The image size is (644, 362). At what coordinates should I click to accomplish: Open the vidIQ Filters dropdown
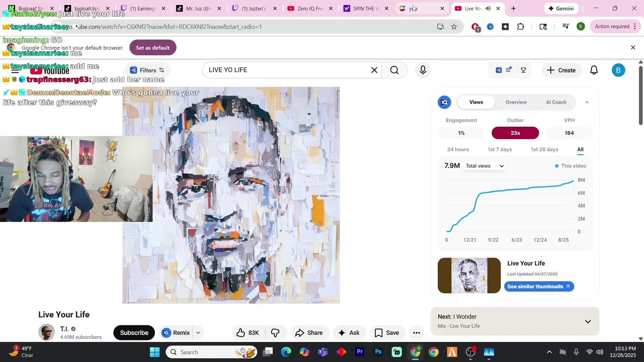point(147,70)
